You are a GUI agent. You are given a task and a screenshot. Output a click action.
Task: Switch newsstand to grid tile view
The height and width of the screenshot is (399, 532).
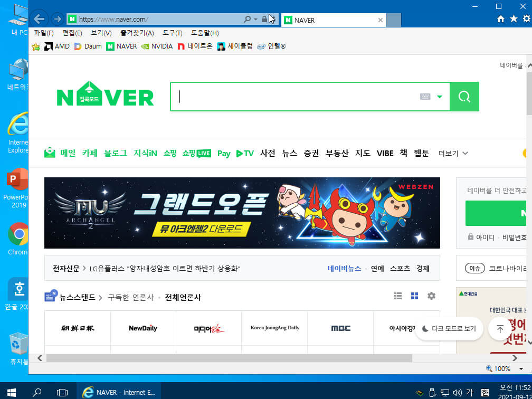415,296
